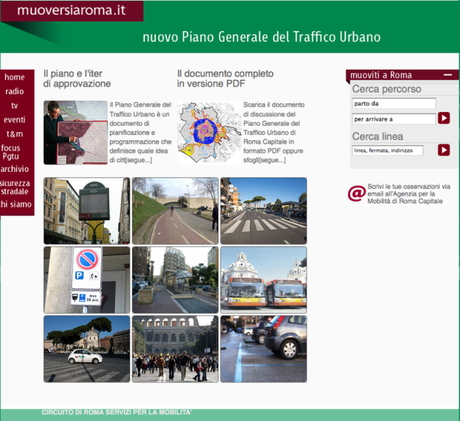Open the red bike path photo
The width and height of the screenshot is (460, 421).
[175, 211]
